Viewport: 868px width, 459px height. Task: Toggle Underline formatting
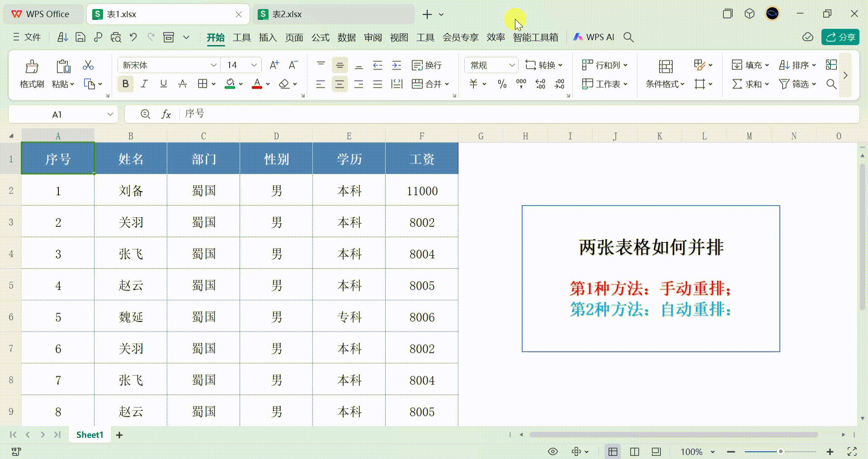point(163,84)
